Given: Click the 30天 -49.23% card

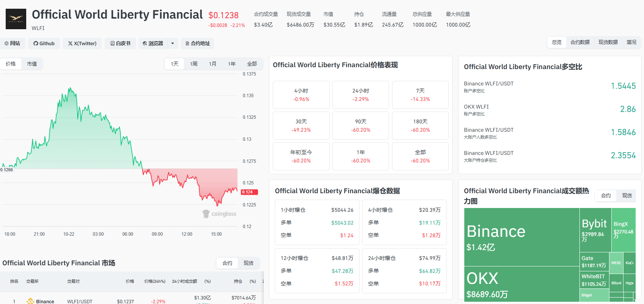Looking at the screenshot, I should (301, 126).
